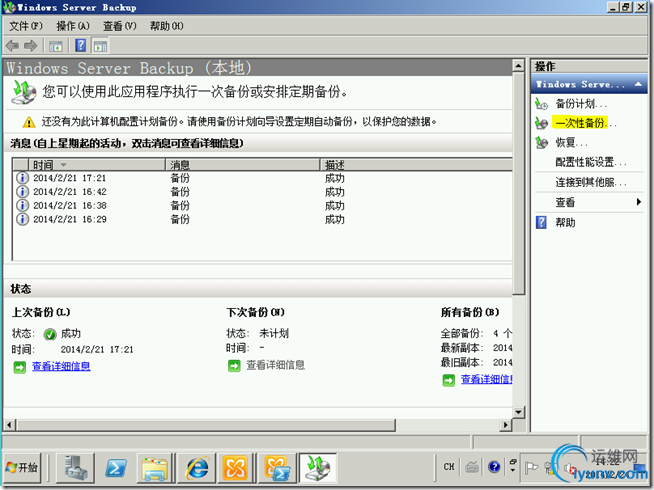
Task: Click the info icon of the 16:38 backup message
Action: [22, 206]
